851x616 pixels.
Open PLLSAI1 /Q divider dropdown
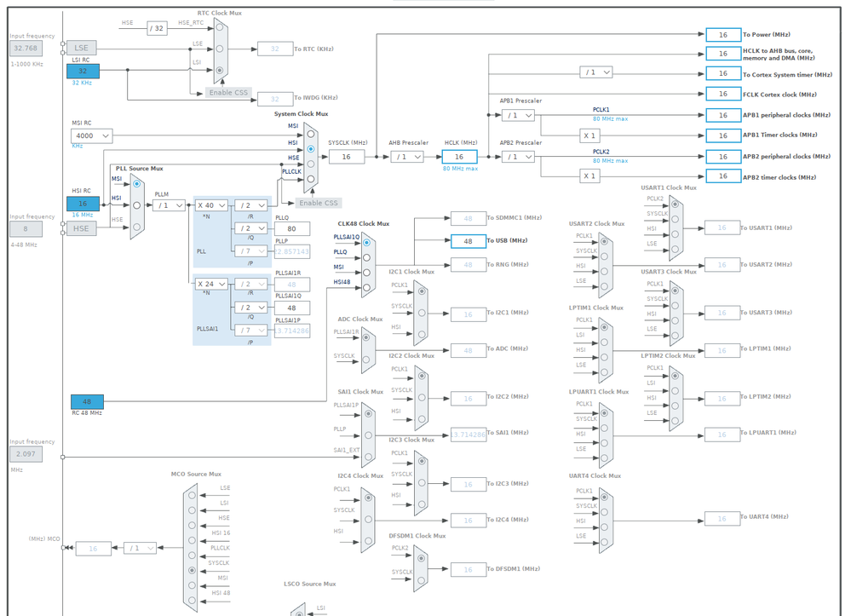(x=250, y=308)
